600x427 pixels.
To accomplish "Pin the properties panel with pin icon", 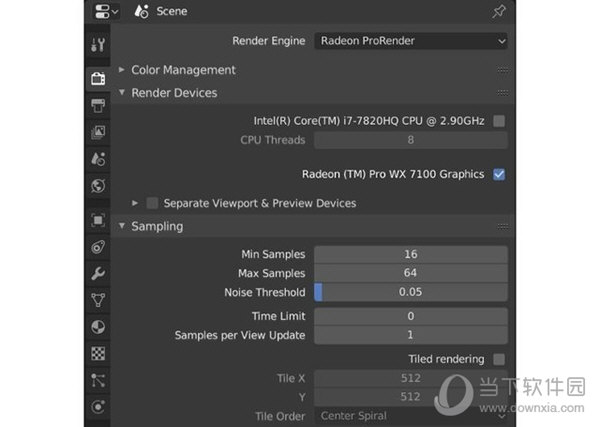I will (x=499, y=11).
